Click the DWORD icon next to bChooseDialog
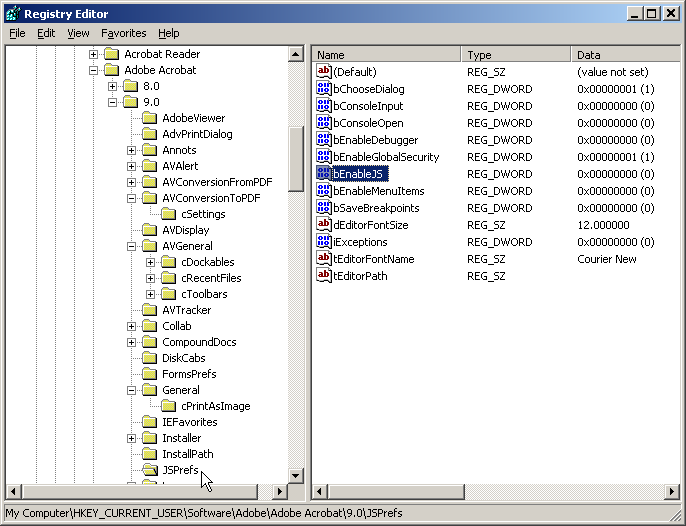This screenshot has height=526, width=686. click(324, 89)
